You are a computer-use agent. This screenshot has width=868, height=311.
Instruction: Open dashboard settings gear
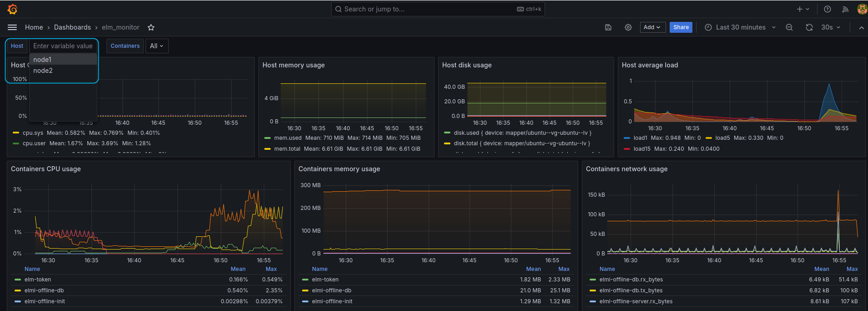[628, 27]
